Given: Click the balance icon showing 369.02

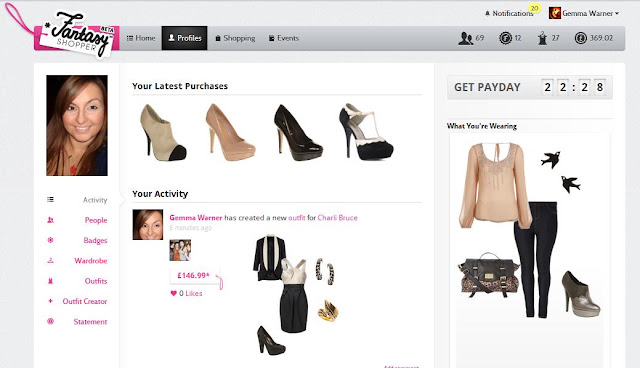Looking at the screenshot, I should [580, 38].
